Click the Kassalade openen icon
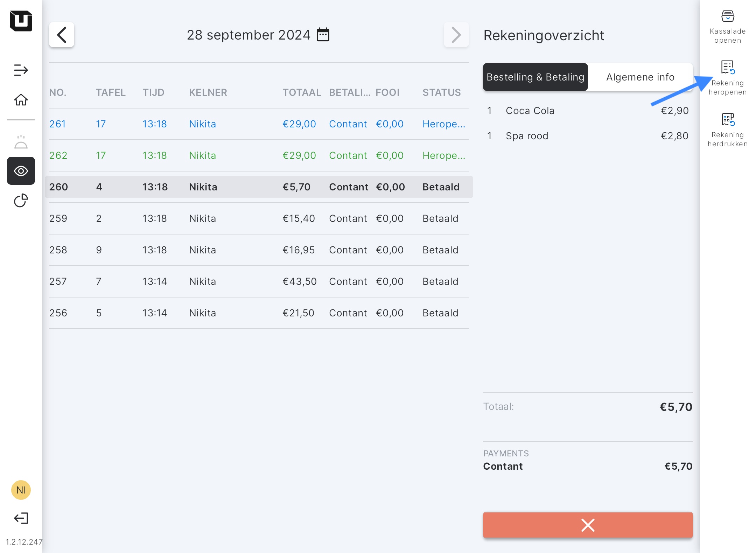This screenshot has height=553, width=756. [727, 16]
